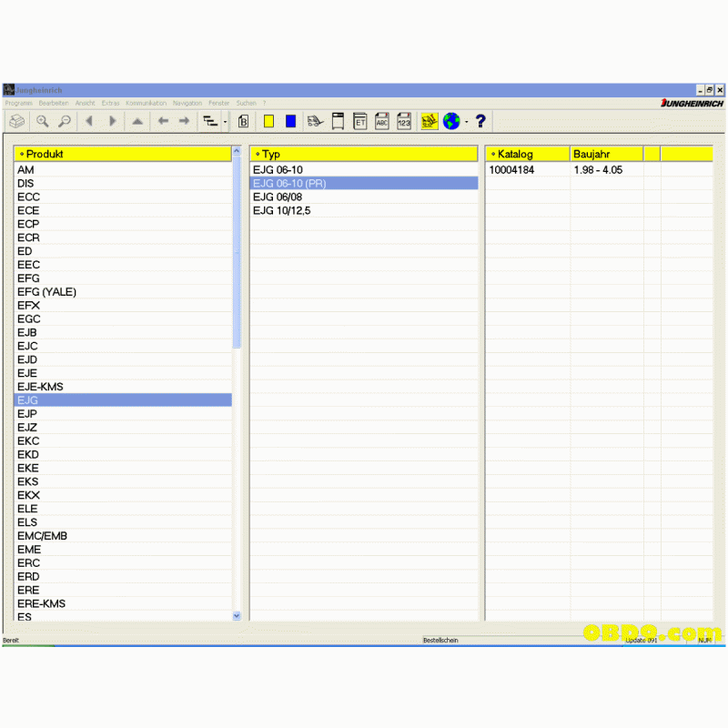Click the Produkt column header
The height and width of the screenshot is (728, 728).
click(x=123, y=154)
